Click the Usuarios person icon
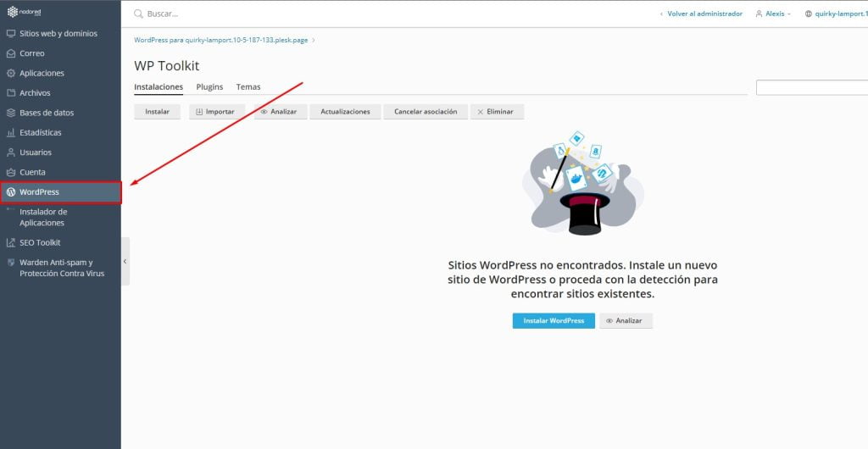 click(10, 152)
